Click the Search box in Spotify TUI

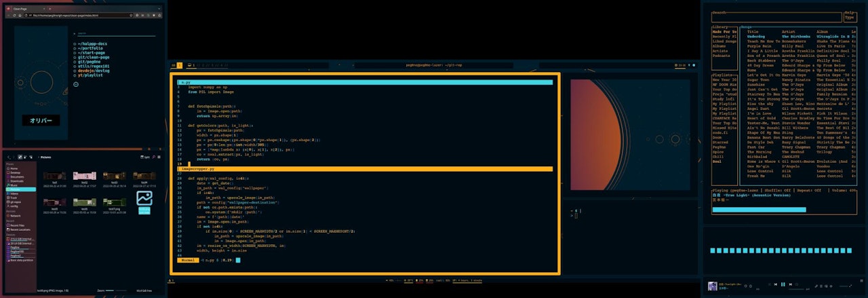[776, 18]
